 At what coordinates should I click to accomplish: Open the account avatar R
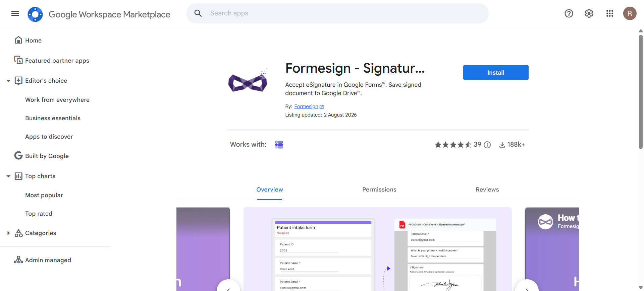coord(630,13)
